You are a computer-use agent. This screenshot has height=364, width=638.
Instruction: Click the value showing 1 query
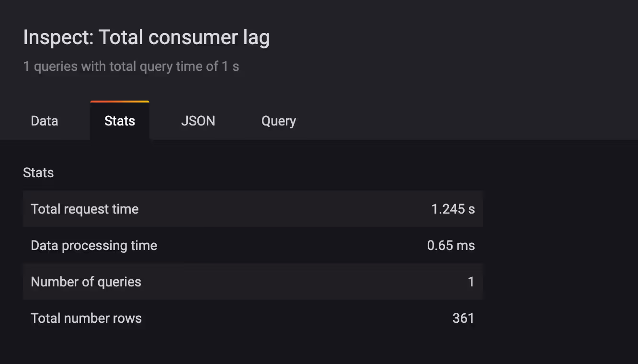coord(471,282)
